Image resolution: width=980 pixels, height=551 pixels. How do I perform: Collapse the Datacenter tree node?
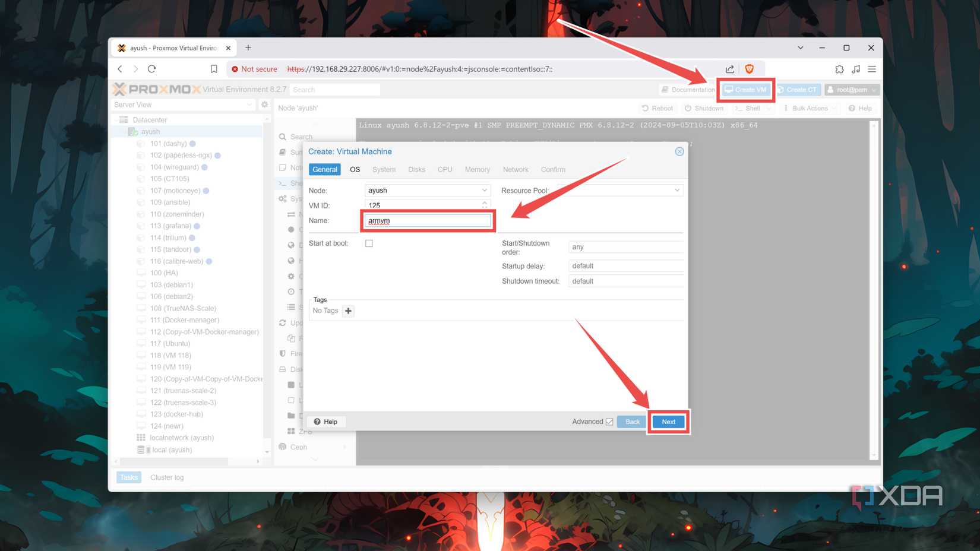[x=115, y=120]
